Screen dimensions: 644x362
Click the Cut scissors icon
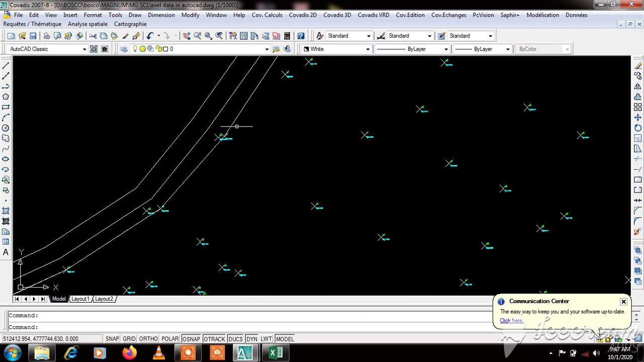[x=93, y=36]
